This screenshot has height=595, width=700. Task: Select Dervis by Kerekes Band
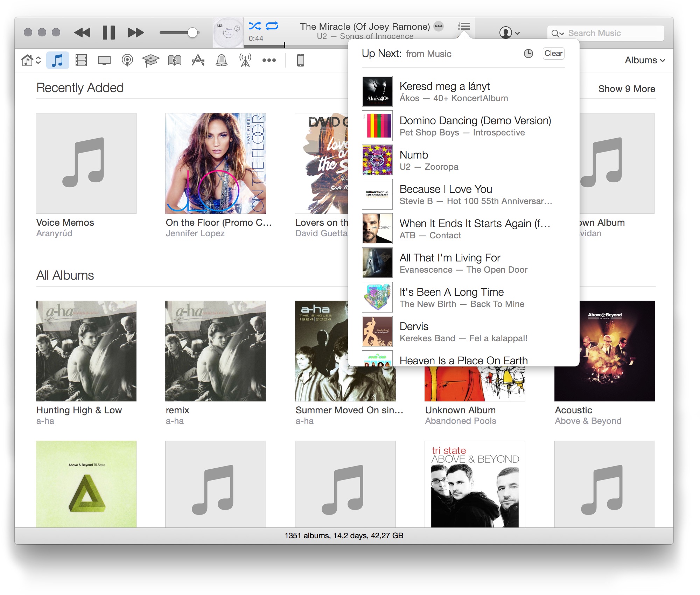click(x=463, y=331)
